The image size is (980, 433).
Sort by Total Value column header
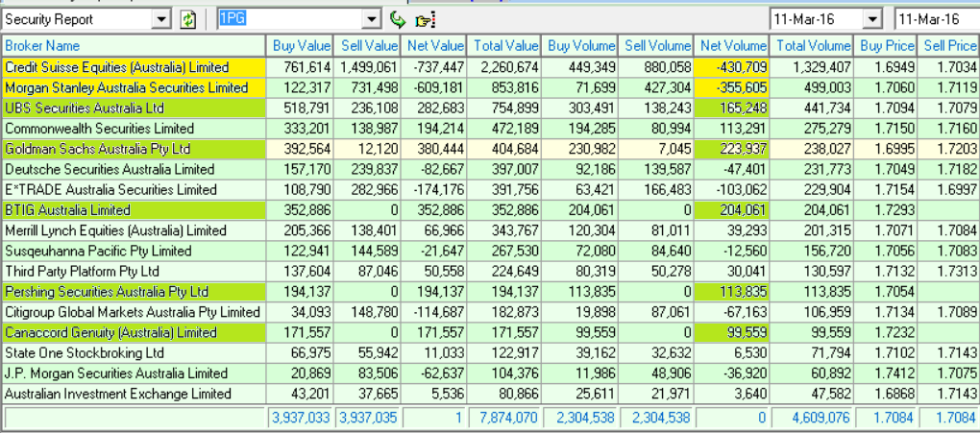(x=505, y=46)
